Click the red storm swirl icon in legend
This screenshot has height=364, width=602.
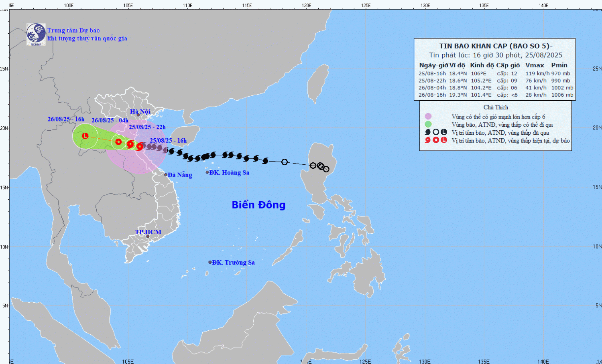coord(428,140)
